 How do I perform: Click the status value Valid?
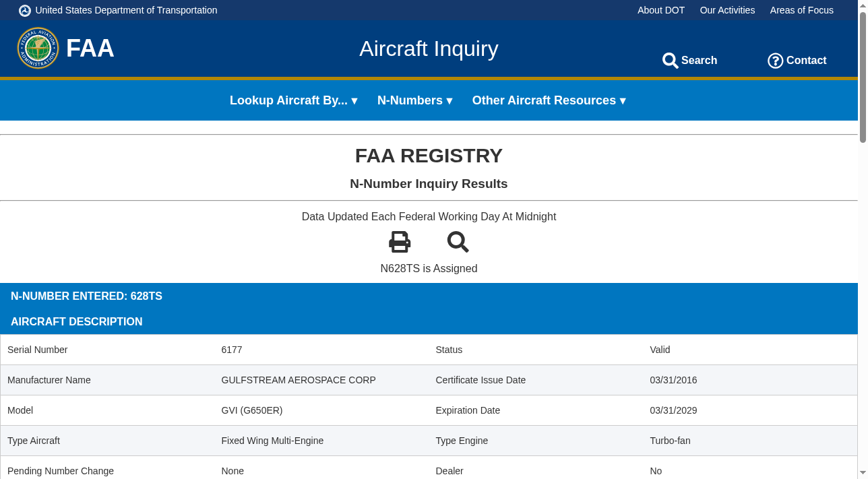(x=660, y=350)
